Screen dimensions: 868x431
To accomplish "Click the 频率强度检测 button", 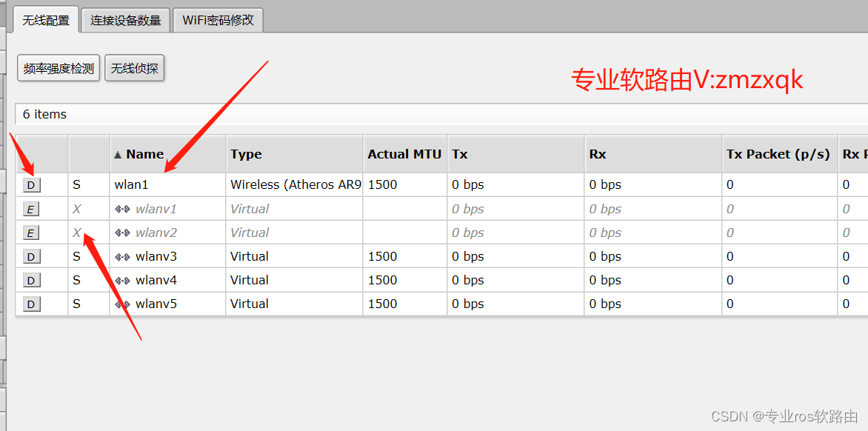I will 59,69.
